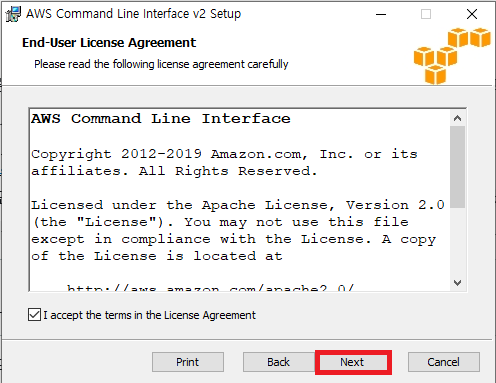Minimize the AWS CLI Setup window
Image resolution: width=496 pixels, height=383 pixels.
(381, 14)
